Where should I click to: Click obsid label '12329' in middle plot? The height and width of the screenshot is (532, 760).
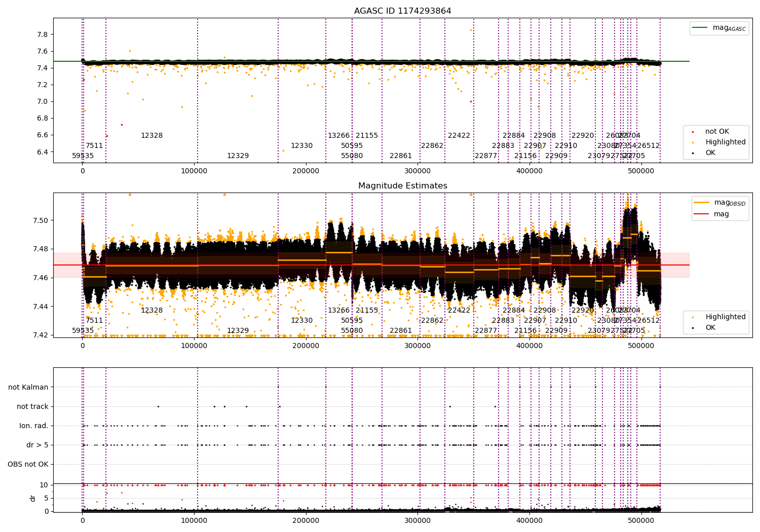[238, 331]
